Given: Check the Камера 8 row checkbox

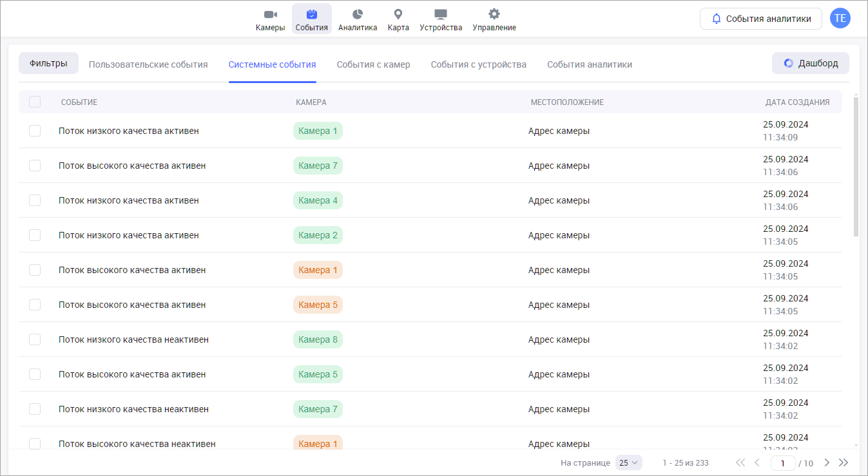Looking at the screenshot, I should click(35, 339).
